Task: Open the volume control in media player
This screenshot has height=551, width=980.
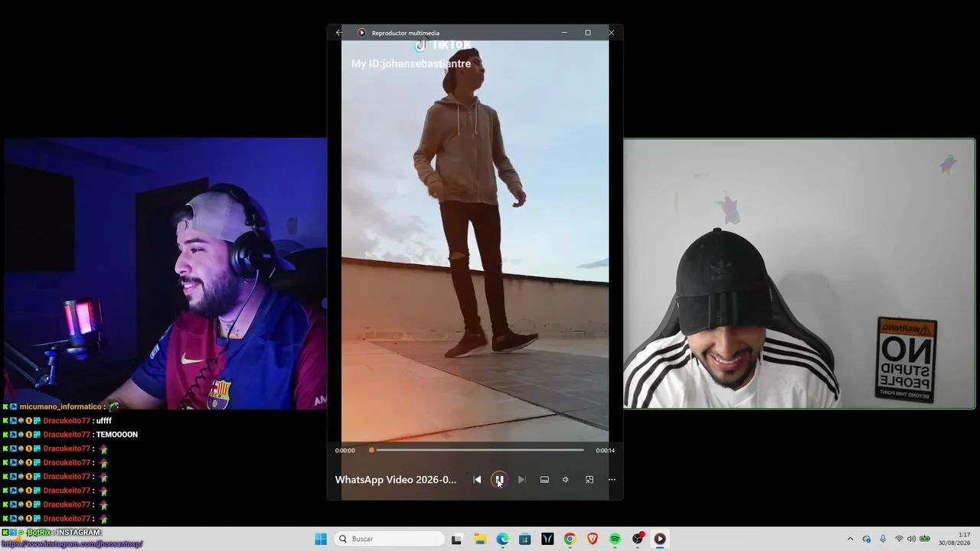Action: click(x=566, y=480)
